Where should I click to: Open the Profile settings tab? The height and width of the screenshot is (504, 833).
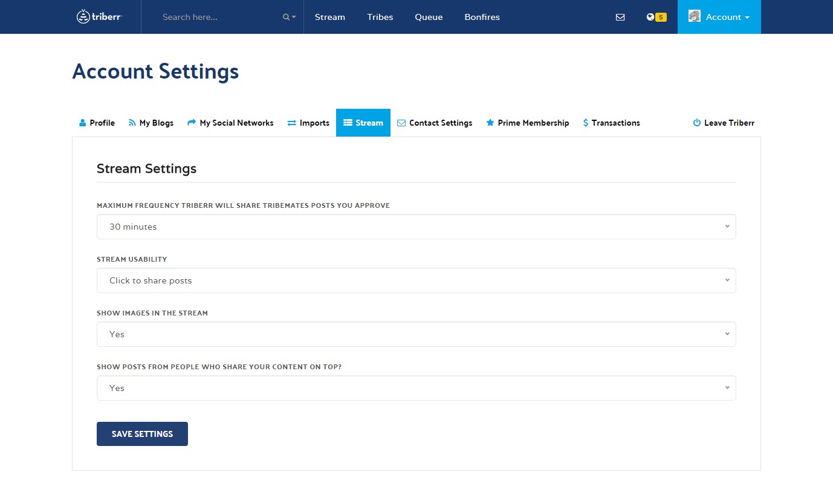97,123
